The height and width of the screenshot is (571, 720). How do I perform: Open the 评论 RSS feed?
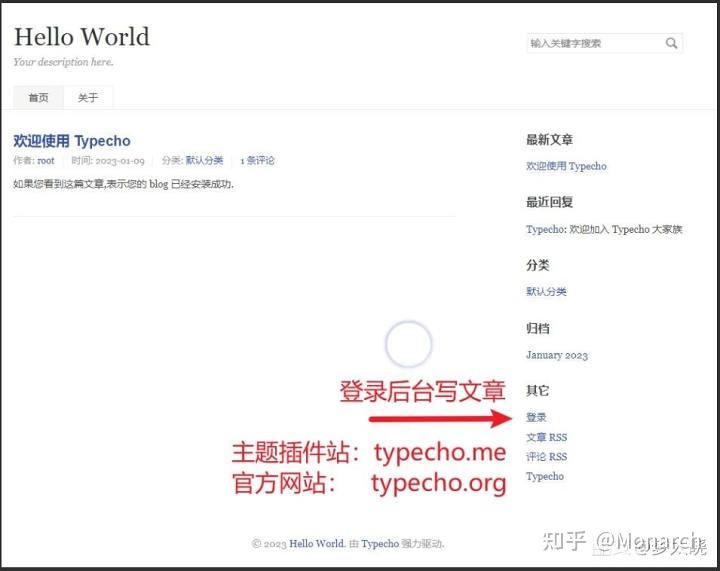click(546, 457)
